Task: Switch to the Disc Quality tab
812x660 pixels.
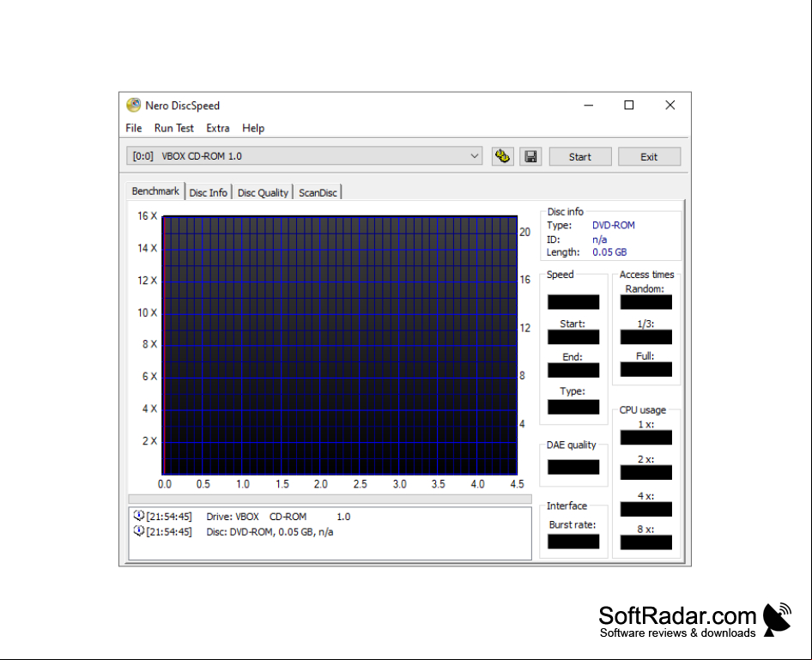Action: click(x=263, y=192)
